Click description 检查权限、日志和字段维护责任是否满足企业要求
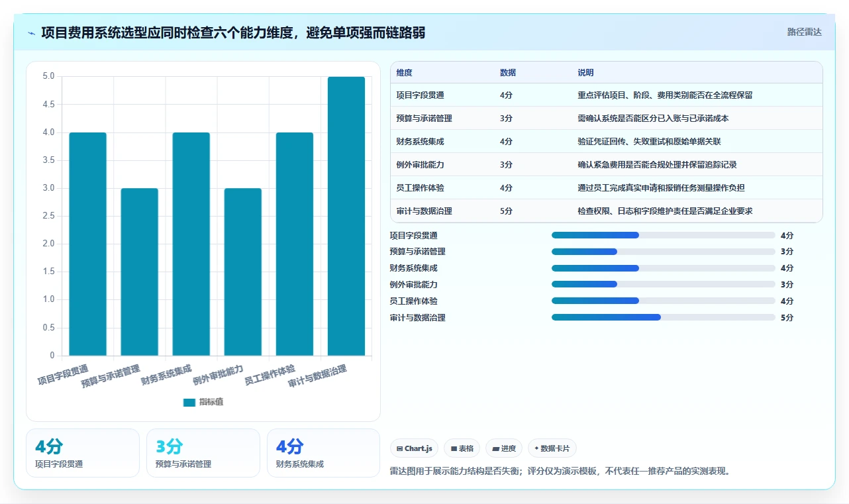849x504 pixels. [x=665, y=211]
